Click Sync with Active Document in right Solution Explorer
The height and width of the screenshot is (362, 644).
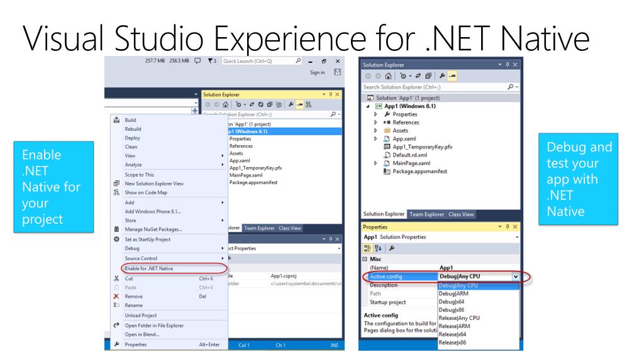[x=418, y=76]
